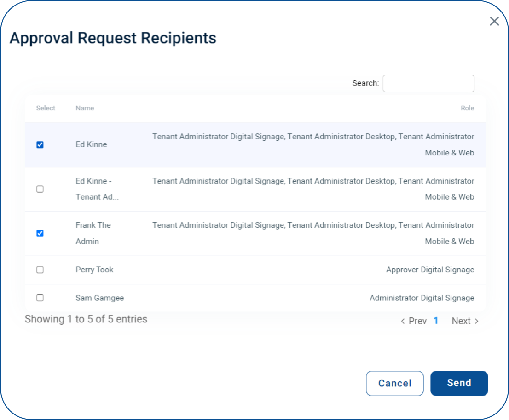The height and width of the screenshot is (420, 509).
Task: Close the Approval Request Recipients dialog
Action: (494, 21)
